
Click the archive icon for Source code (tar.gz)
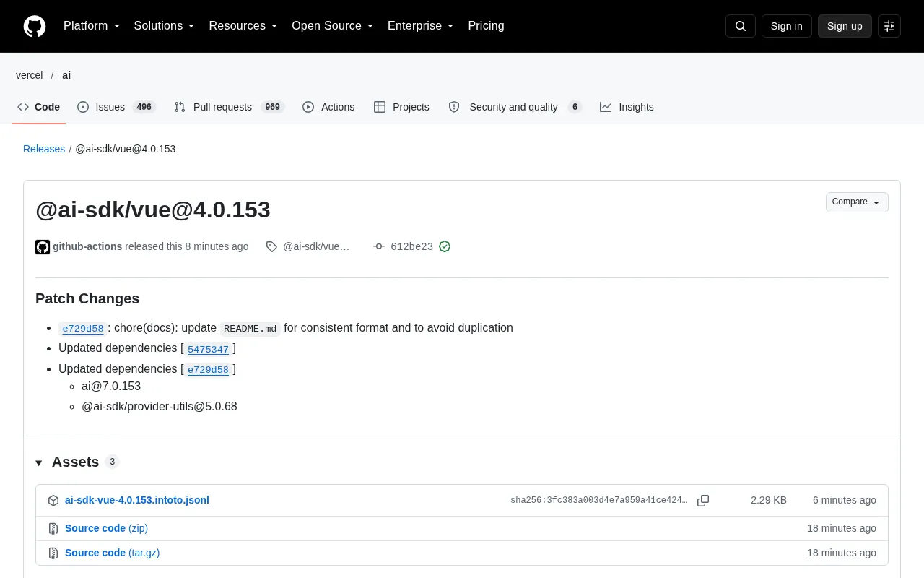point(53,553)
